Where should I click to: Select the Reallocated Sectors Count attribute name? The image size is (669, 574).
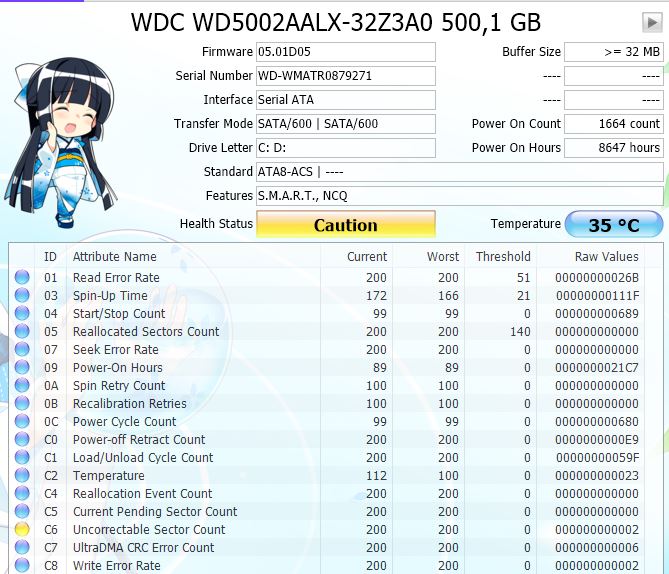146,332
